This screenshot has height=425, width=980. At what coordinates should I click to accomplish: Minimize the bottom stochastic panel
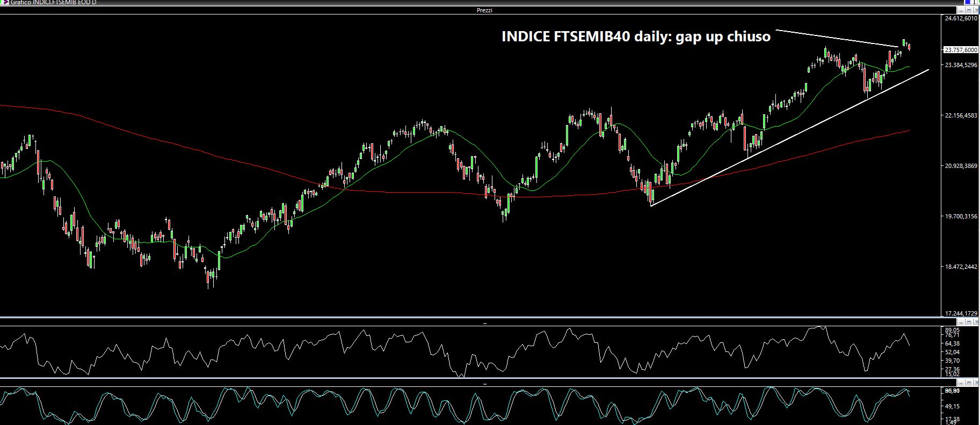(961, 383)
